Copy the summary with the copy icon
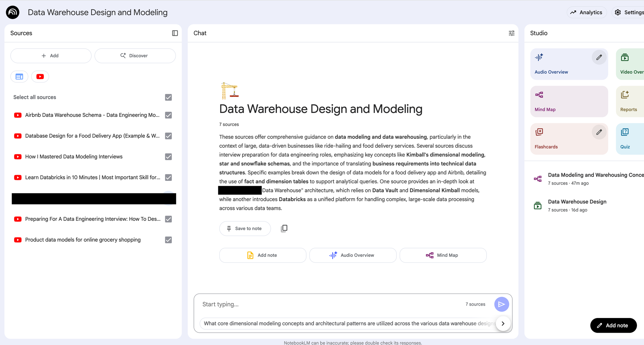Viewport: 644px width, 345px height. (x=284, y=228)
